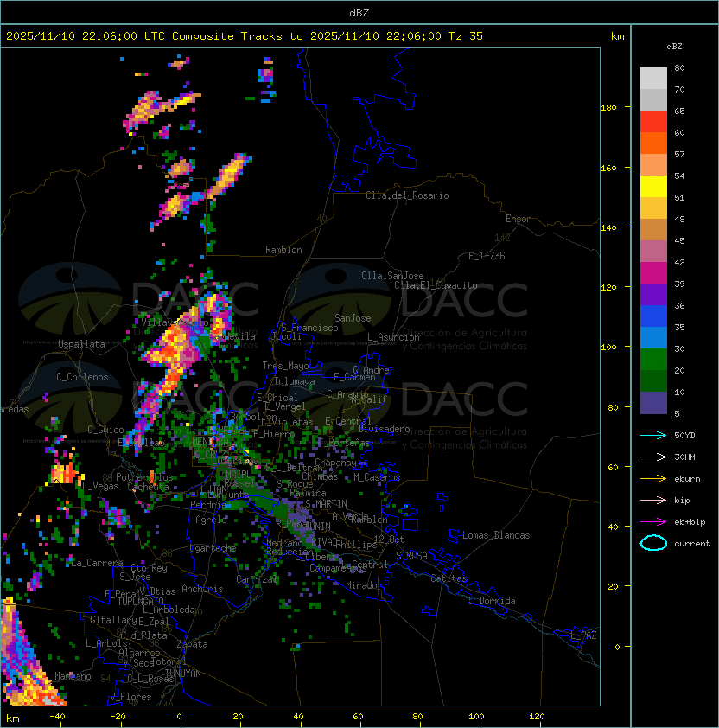Click the C_Chilenos map label
This screenshot has height=728, width=719.
(x=82, y=377)
